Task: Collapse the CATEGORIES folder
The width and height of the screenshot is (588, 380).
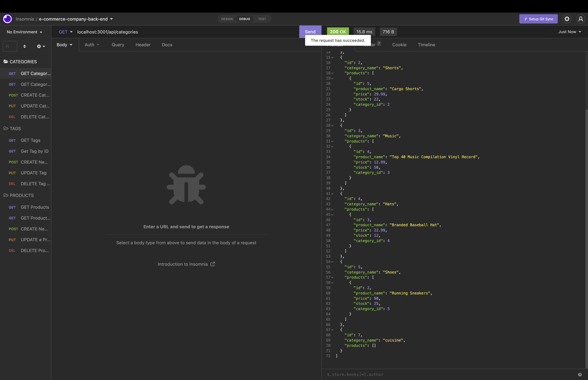Action: pyautogui.click(x=20, y=62)
